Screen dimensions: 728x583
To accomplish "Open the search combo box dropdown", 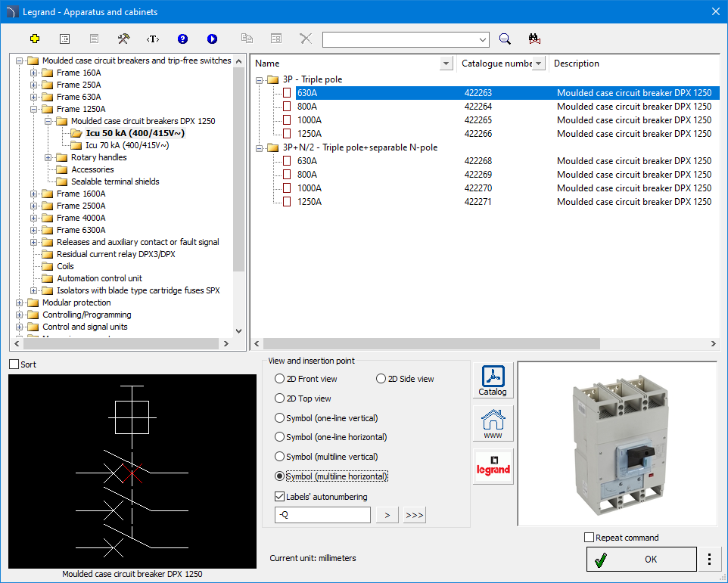I will pyautogui.click(x=483, y=40).
